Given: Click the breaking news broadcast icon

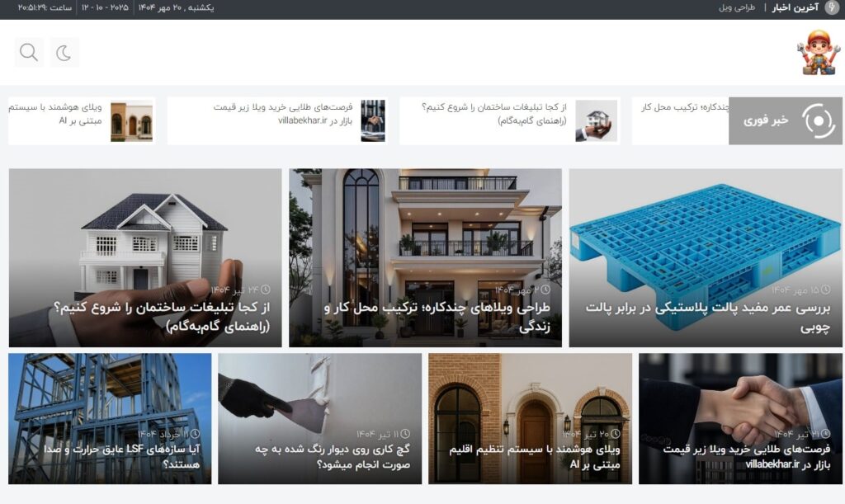Looking at the screenshot, I should (818, 120).
